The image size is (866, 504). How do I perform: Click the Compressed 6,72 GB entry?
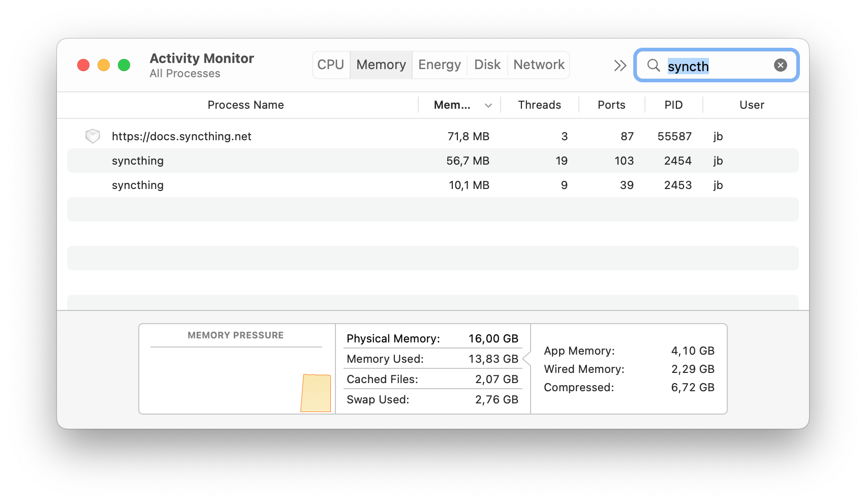tap(629, 387)
